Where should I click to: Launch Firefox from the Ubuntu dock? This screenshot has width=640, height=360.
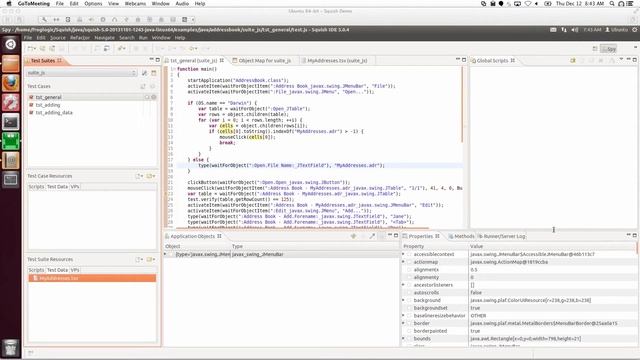click(x=11, y=83)
